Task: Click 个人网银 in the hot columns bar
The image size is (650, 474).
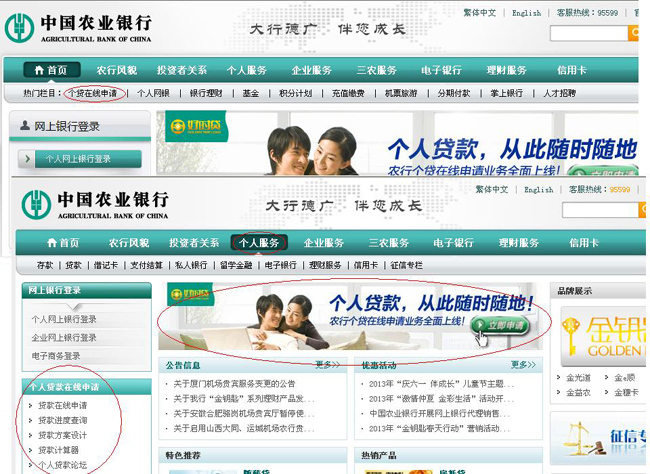Action: click(x=153, y=93)
